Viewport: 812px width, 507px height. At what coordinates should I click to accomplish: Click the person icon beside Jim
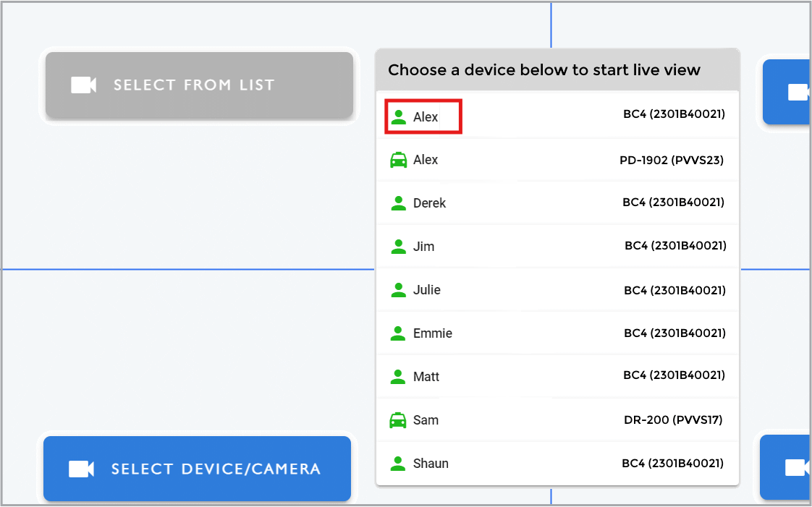coord(398,247)
